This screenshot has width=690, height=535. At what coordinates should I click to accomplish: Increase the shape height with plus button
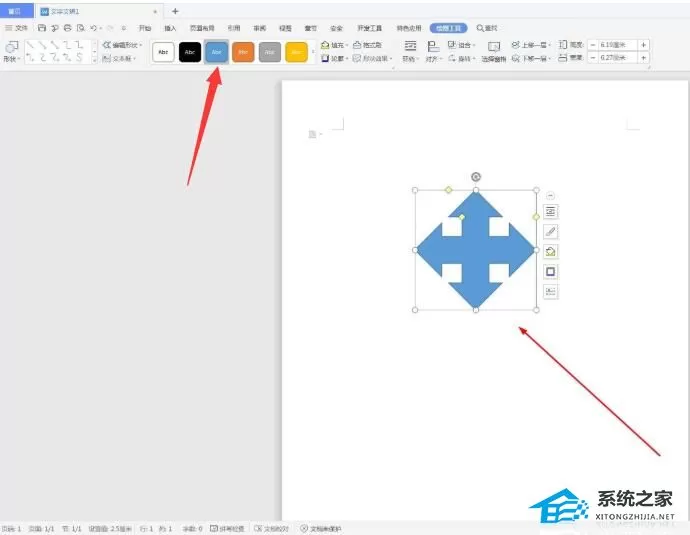(644, 45)
